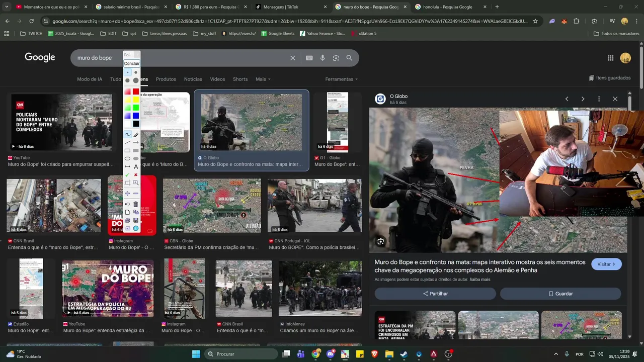Show hidden system tray icons chevron

pos(556,354)
